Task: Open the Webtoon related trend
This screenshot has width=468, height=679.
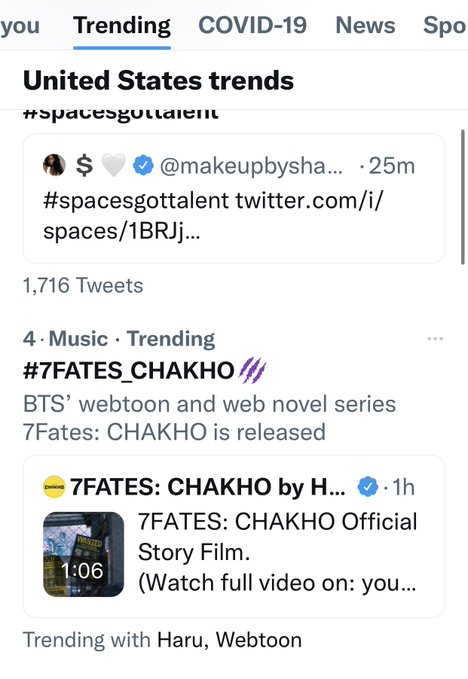Action: coord(259,640)
